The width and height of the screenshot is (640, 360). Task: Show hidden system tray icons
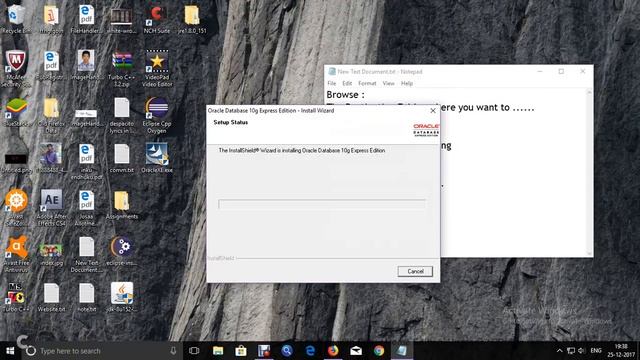tap(560, 351)
